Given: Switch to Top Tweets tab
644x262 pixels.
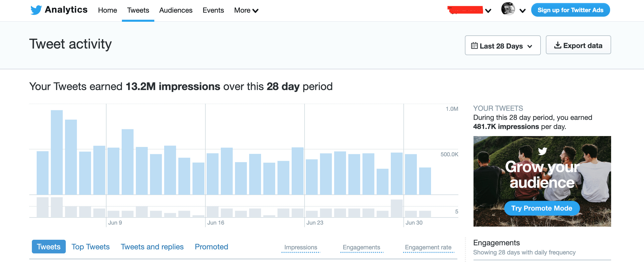Looking at the screenshot, I should coord(91,247).
